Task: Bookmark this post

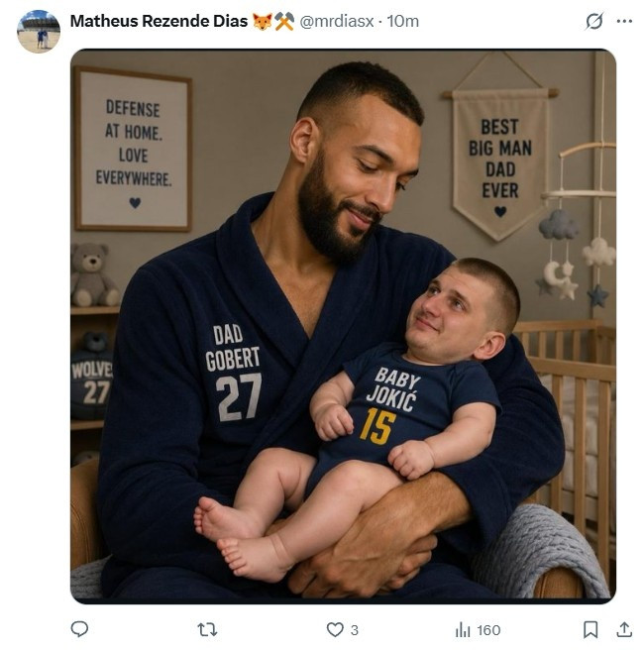Action: (x=590, y=629)
